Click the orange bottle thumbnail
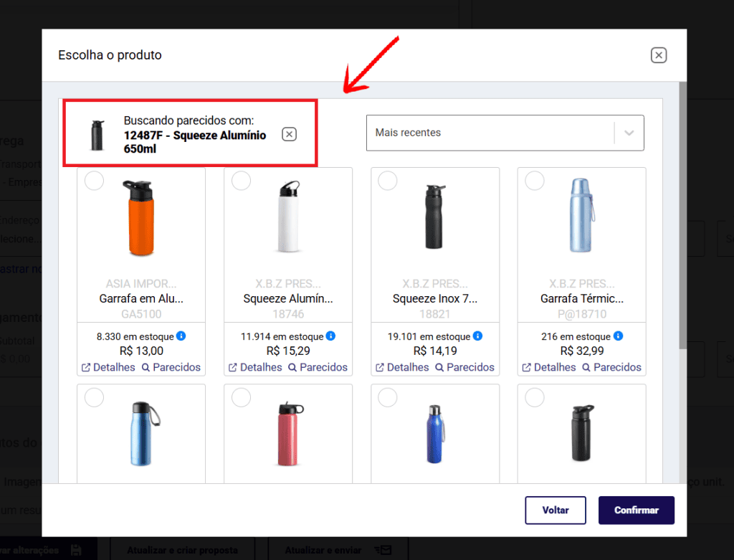The width and height of the screenshot is (734, 560). click(x=140, y=218)
